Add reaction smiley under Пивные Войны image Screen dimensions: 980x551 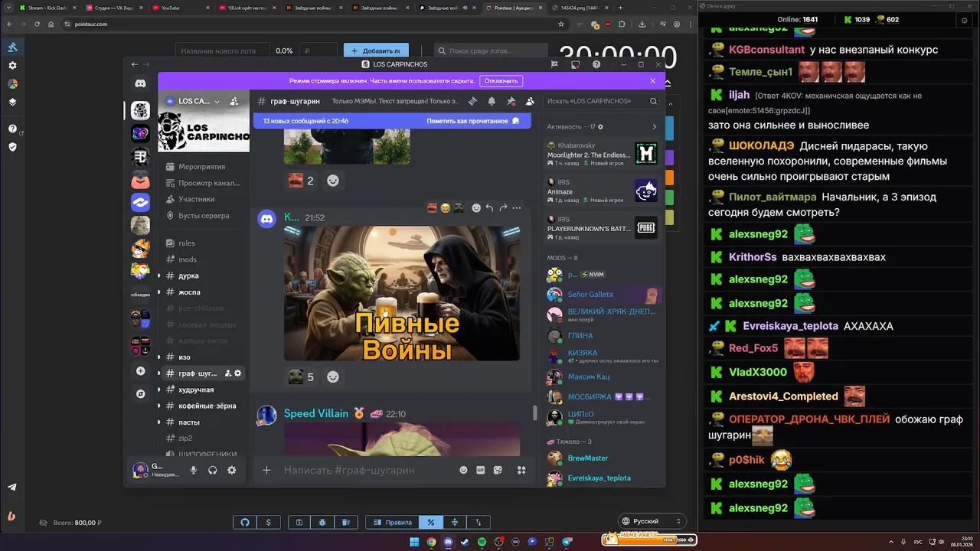[333, 377]
